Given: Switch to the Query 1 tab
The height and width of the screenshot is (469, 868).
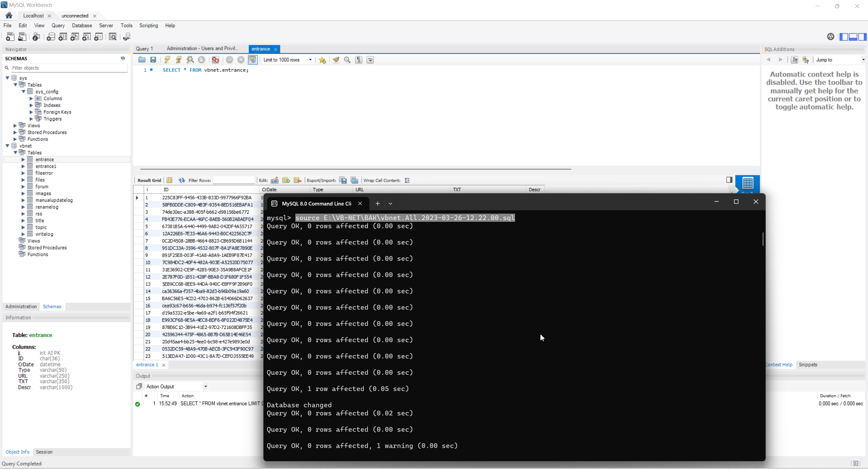Looking at the screenshot, I should (x=144, y=49).
